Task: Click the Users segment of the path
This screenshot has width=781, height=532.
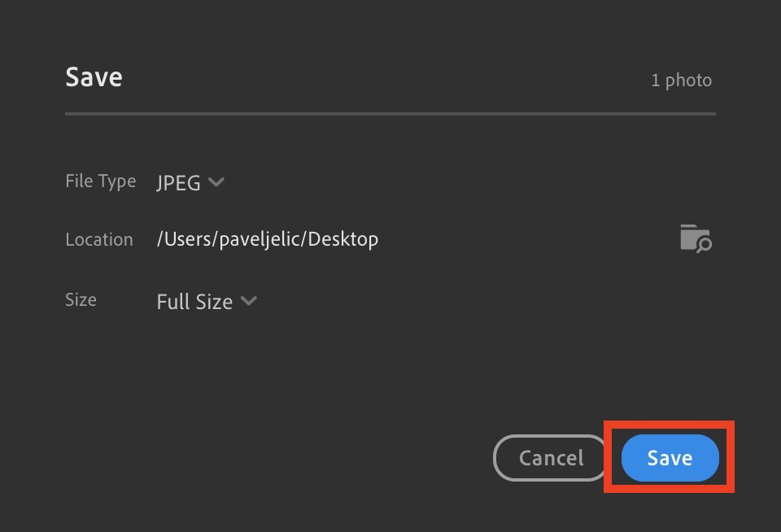Action: coord(187,239)
